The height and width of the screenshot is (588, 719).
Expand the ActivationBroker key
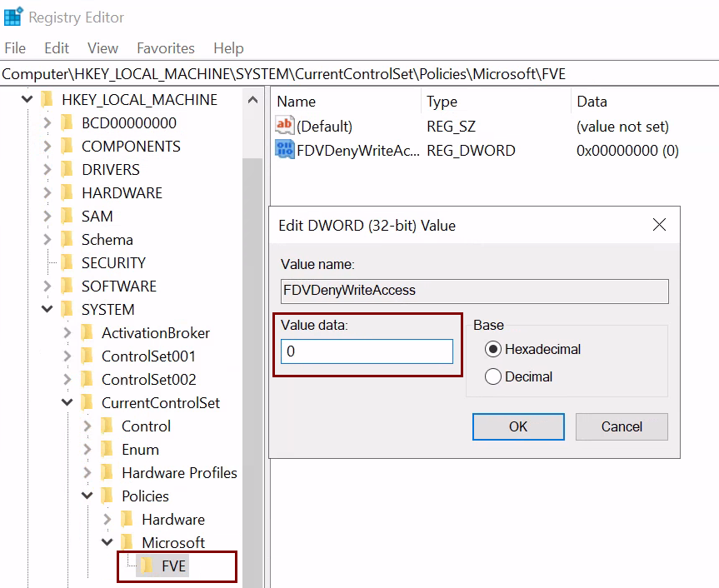(x=67, y=332)
